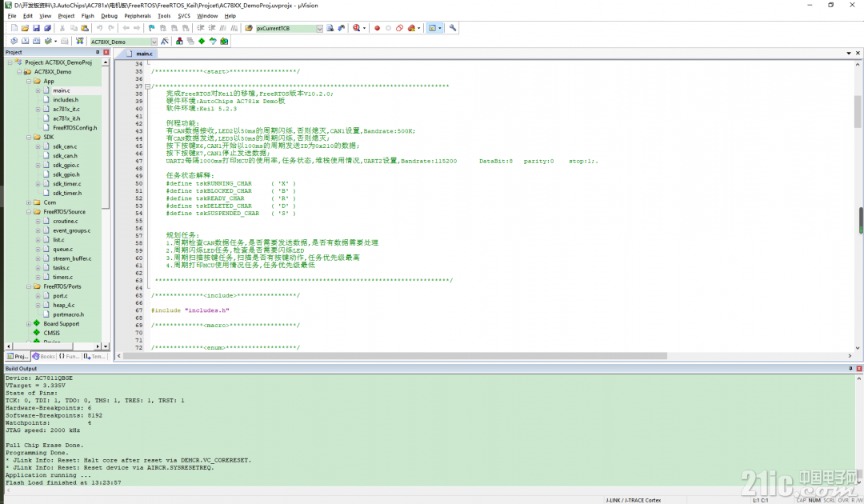Click the Comment selection icon
864x504 pixels.
coord(222,28)
